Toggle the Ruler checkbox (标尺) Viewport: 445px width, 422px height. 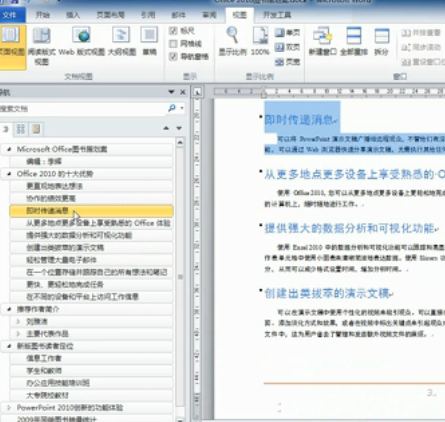[x=173, y=31]
